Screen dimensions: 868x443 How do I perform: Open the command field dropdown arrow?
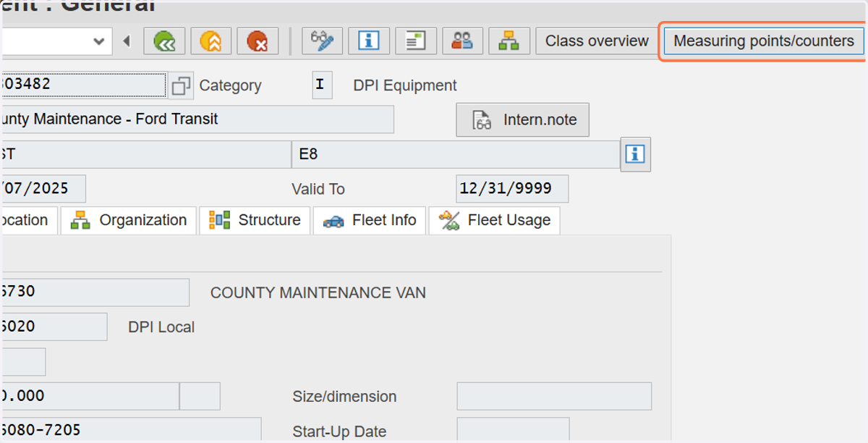pyautogui.click(x=99, y=41)
